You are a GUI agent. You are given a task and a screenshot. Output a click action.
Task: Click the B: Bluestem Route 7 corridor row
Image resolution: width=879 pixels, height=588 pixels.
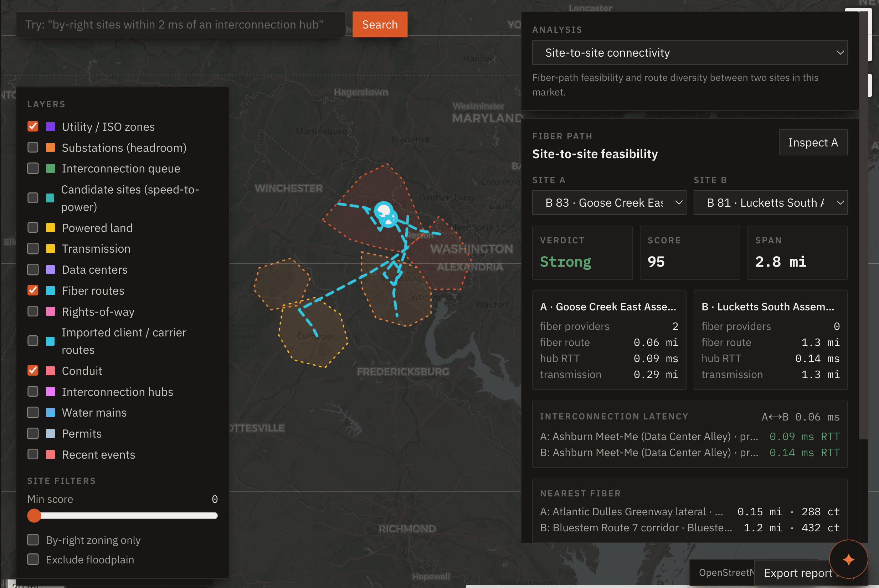click(x=690, y=528)
